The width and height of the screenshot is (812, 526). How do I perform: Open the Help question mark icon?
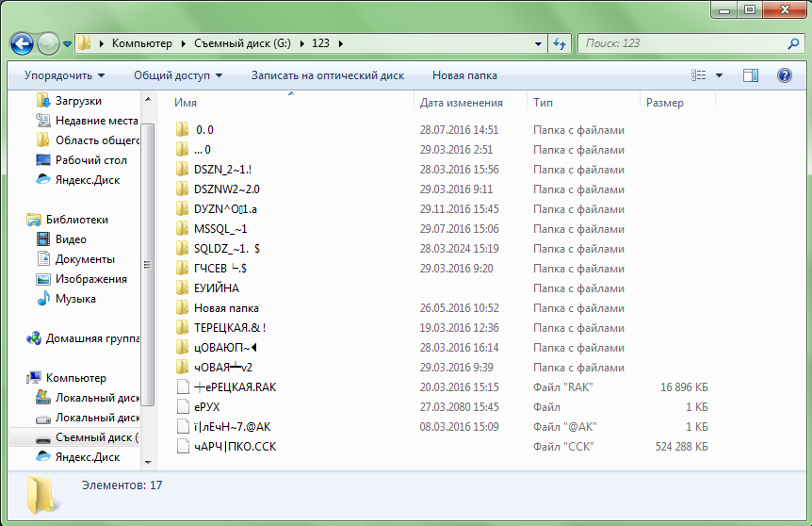pyautogui.click(x=783, y=75)
